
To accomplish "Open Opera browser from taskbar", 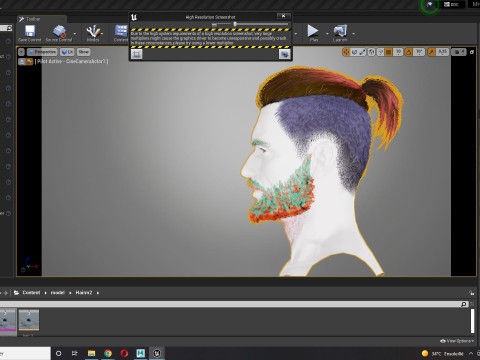I will (124, 353).
